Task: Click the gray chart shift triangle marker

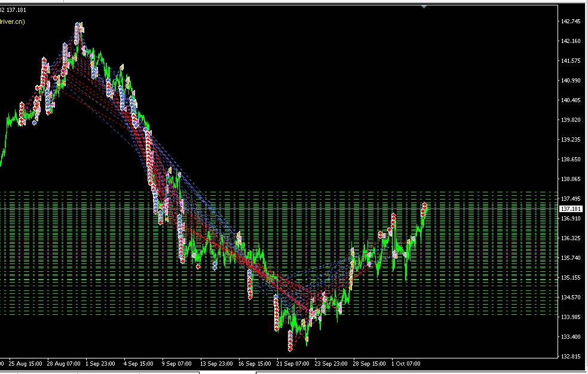Action: [424, 7]
